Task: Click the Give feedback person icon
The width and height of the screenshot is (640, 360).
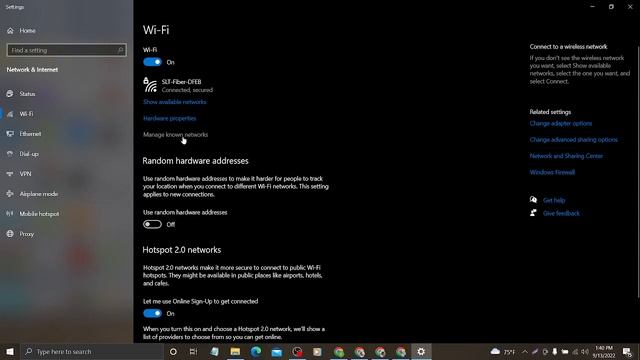Action: pos(533,213)
